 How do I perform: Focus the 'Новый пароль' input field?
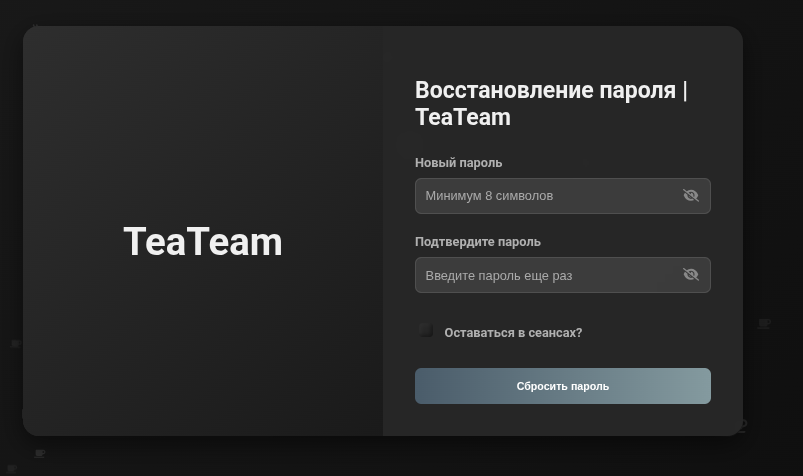[545, 196]
